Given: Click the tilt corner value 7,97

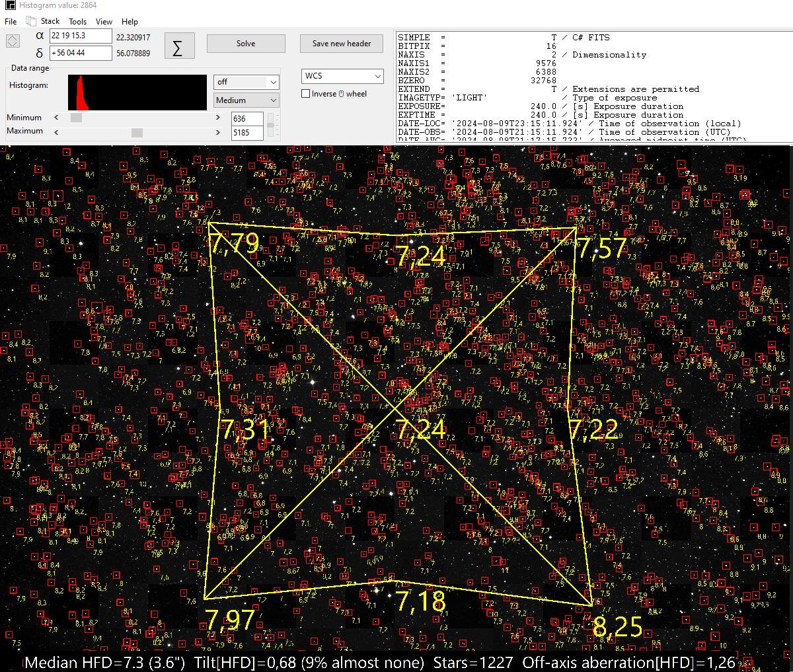Looking at the screenshot, I should pos(229,620).
